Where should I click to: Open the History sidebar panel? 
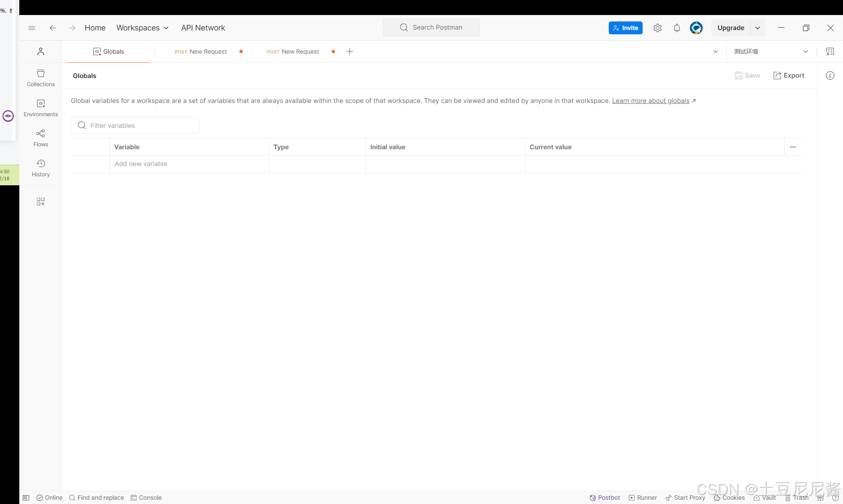coord(40,168)
